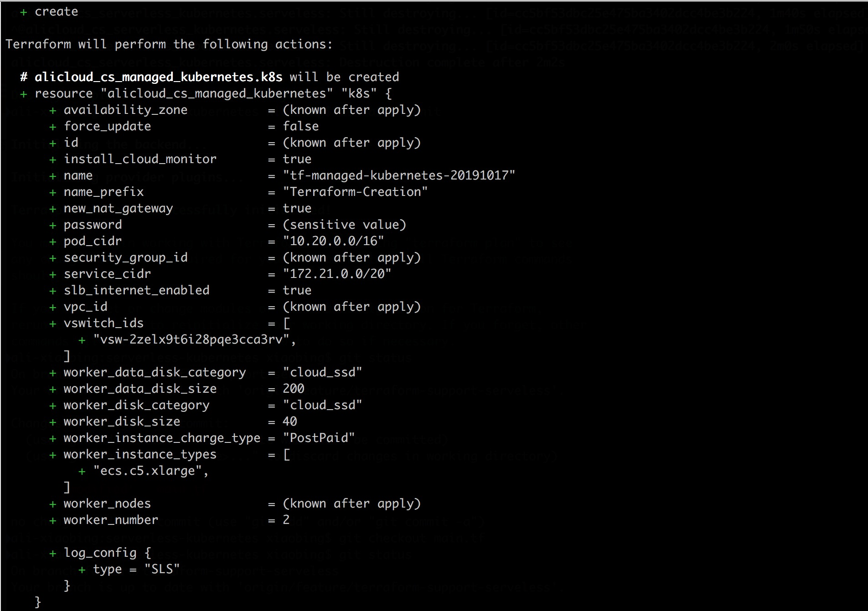Click the green plus before create

point(24,12)
